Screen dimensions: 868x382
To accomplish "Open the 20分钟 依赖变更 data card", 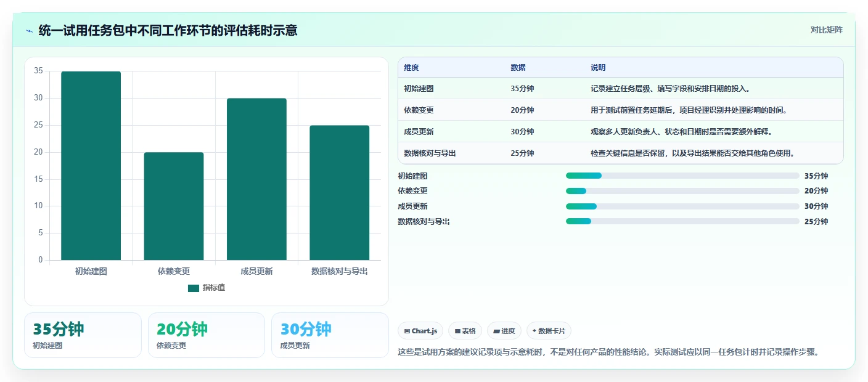I will (207, 335).
